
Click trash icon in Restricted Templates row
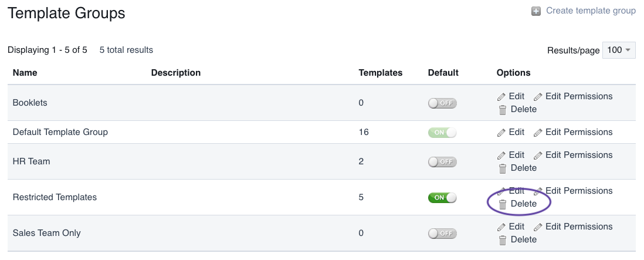coord(502,204)
